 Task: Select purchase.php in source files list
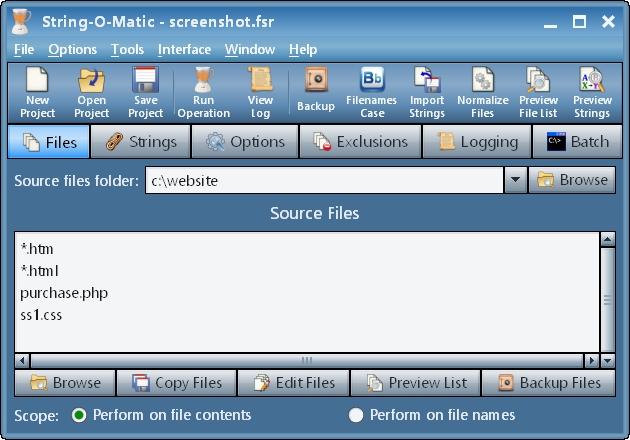(64, 293)
